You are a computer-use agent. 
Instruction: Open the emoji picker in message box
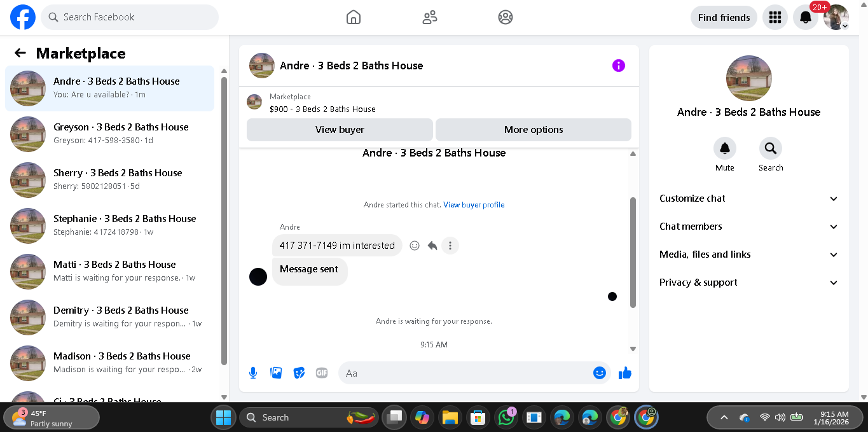pos(600,373)
